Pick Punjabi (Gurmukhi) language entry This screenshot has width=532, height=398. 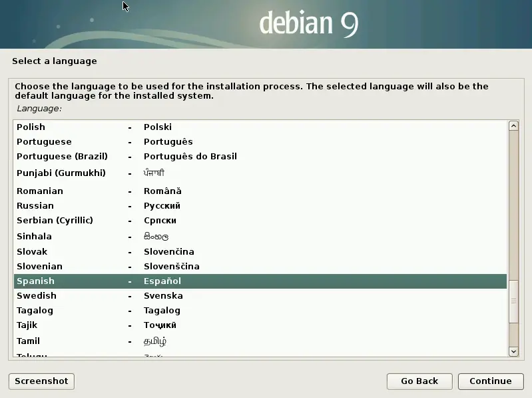click(x=260, y=173)
